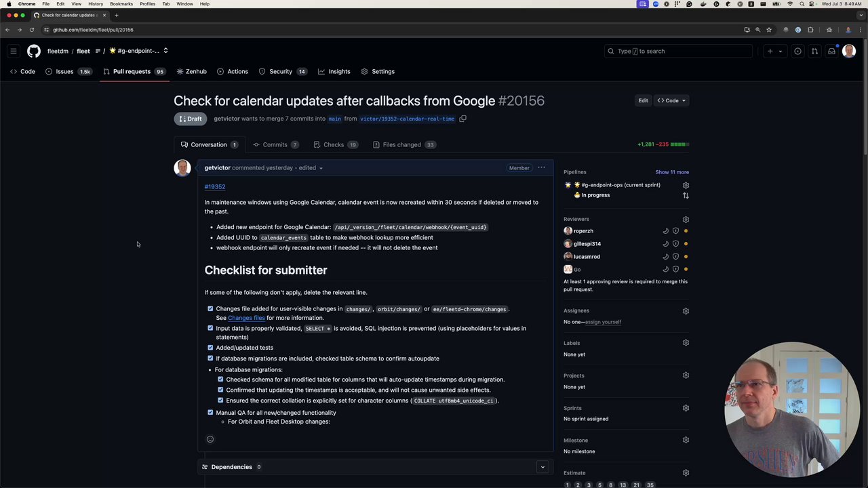Image resolution: width=868 pixels, height=488 pixels.
Task: Edit the Pipelines gear settings
Action: 686,185
